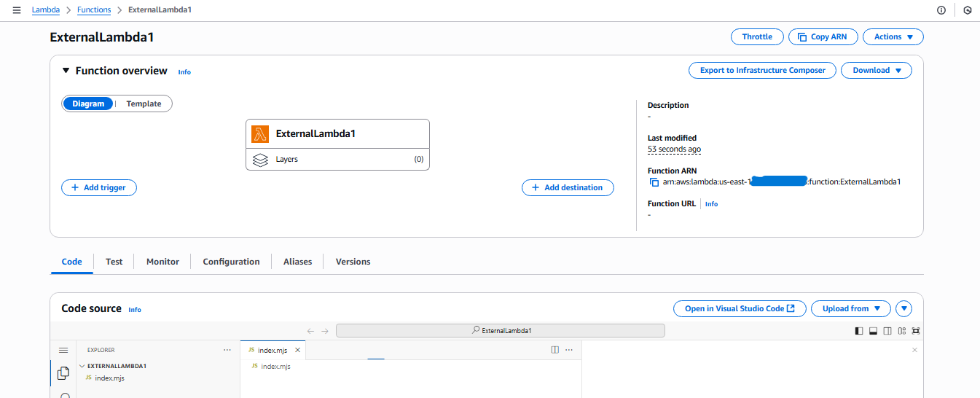Switch to the Aliases tab
980x398 pixels.
[297, 262]
